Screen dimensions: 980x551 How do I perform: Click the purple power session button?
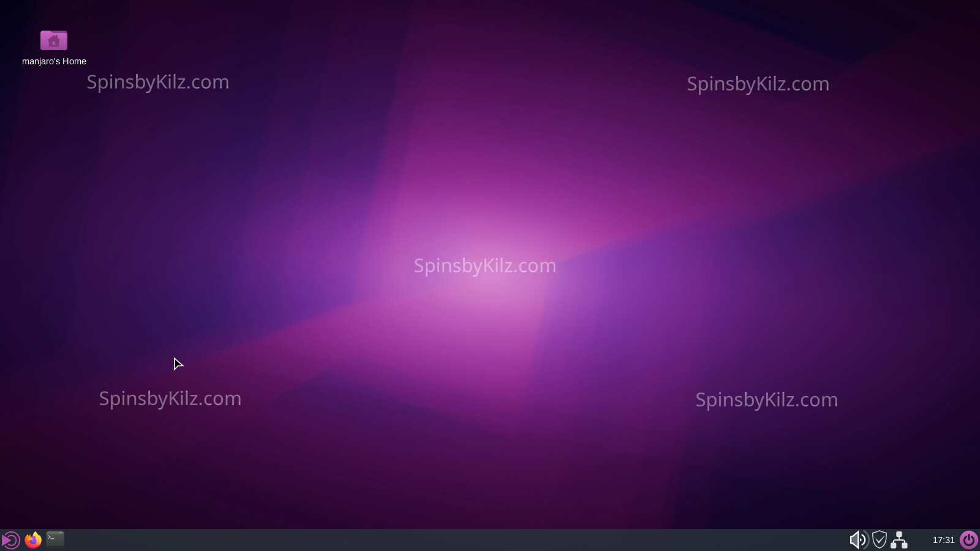point(968,540)
